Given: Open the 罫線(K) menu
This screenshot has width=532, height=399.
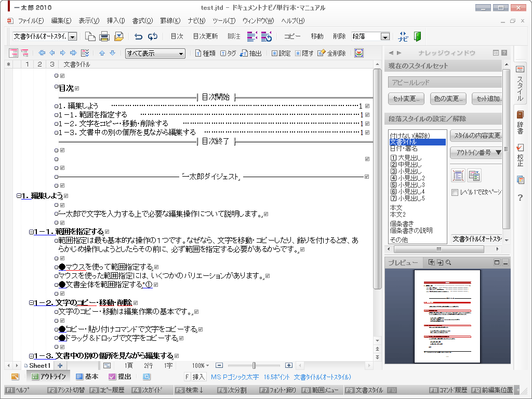Looking at the screenshot, I should [170, 21].
